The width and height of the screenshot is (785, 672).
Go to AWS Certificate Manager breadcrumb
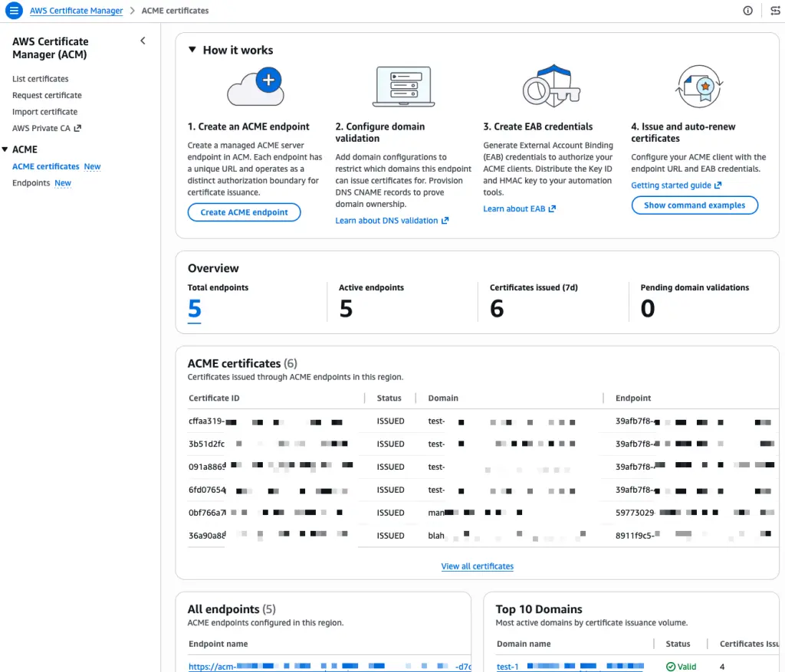tap(76, 11)
